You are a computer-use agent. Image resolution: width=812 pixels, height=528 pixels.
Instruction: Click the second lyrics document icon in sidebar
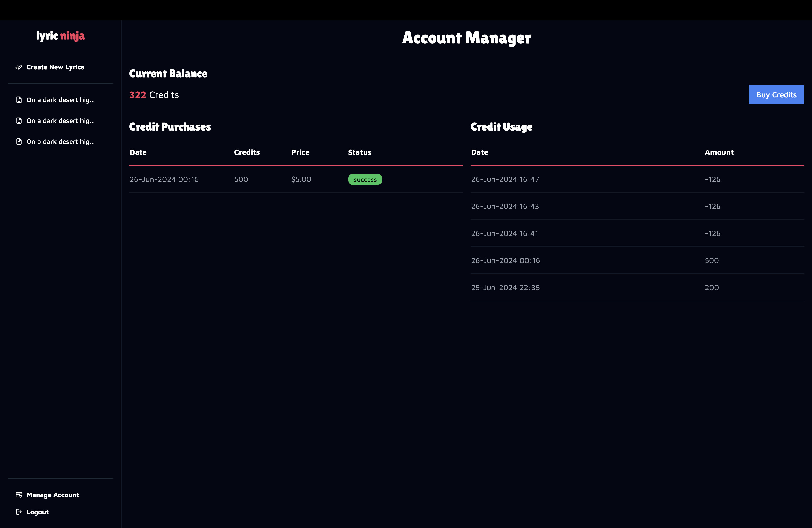coord(19,121)
